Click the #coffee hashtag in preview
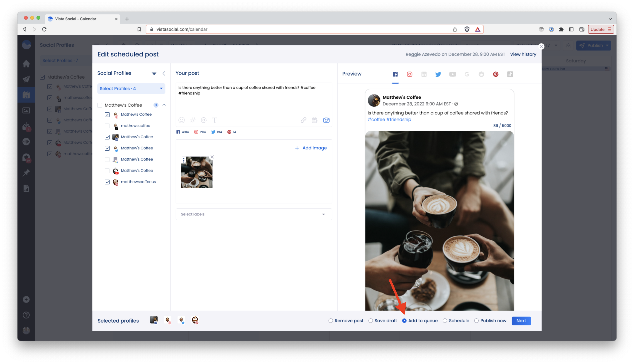This screenshot has width=634, height=364. click(x=376, y=119)
